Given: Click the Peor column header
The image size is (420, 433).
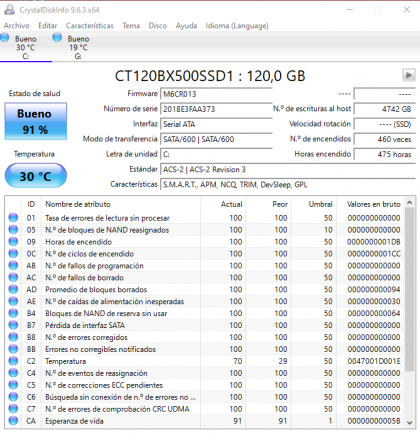Looking at the screenshot, I should click(x=269, y=204).
